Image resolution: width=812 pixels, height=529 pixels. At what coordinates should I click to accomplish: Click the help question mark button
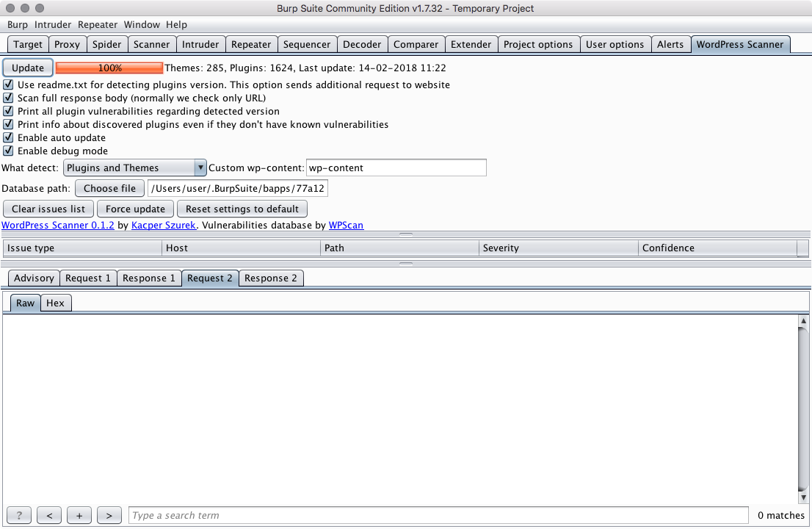click(x=19, y=516)
